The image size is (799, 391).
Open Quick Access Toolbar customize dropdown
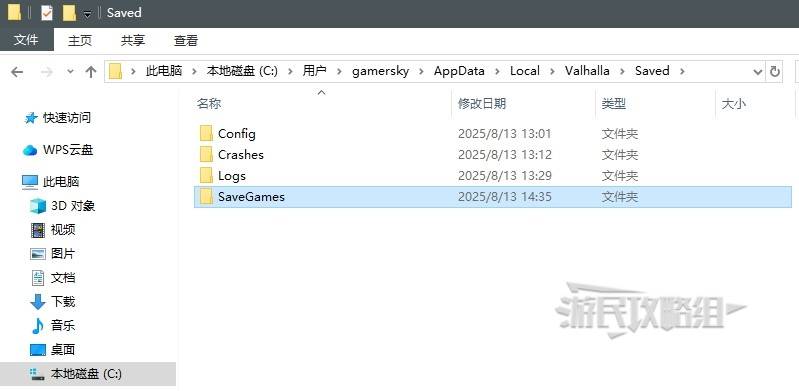[87, 14]
